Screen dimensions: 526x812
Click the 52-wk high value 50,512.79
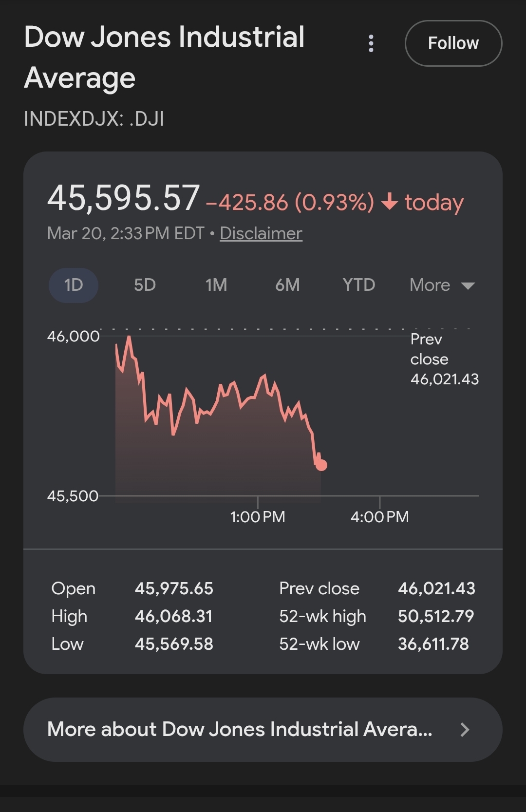pyautogui.click(x=436, y=616)
